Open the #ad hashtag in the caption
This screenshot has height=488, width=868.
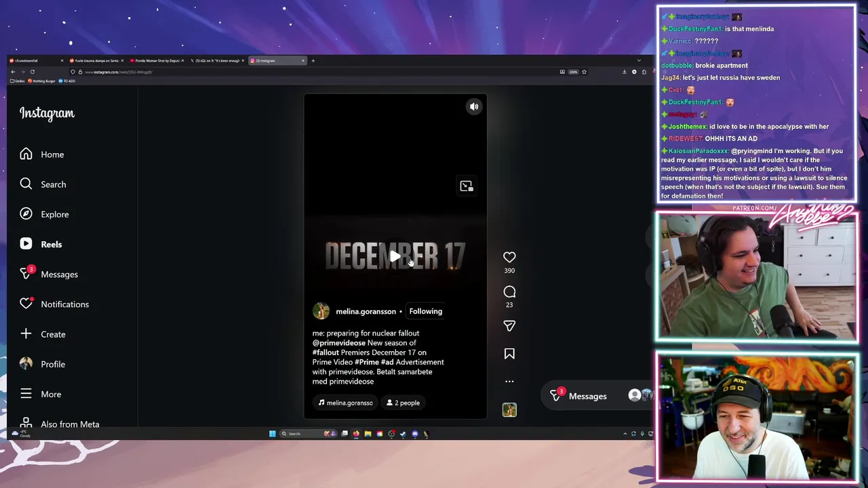[x=387, y=362]
